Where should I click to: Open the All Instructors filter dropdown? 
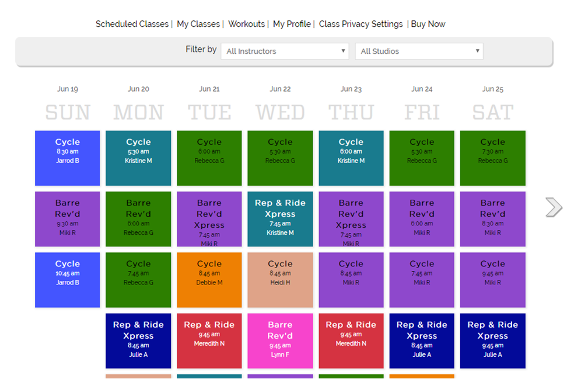(x=285, y=51)
